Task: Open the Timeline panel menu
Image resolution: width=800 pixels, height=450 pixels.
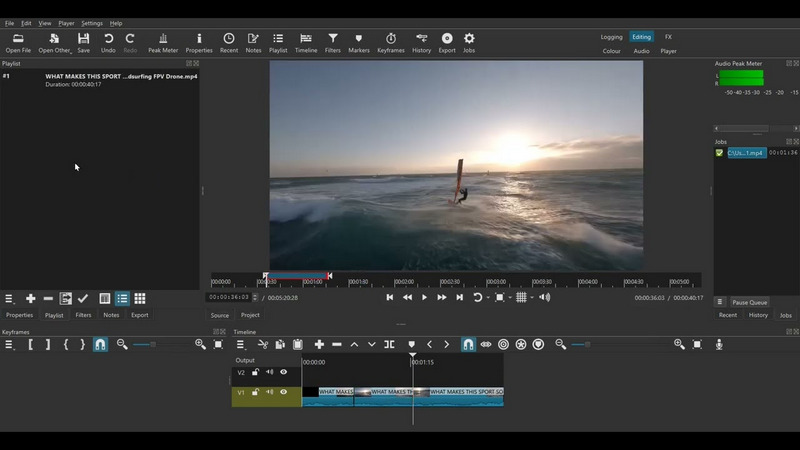Action: click(240, 344)
